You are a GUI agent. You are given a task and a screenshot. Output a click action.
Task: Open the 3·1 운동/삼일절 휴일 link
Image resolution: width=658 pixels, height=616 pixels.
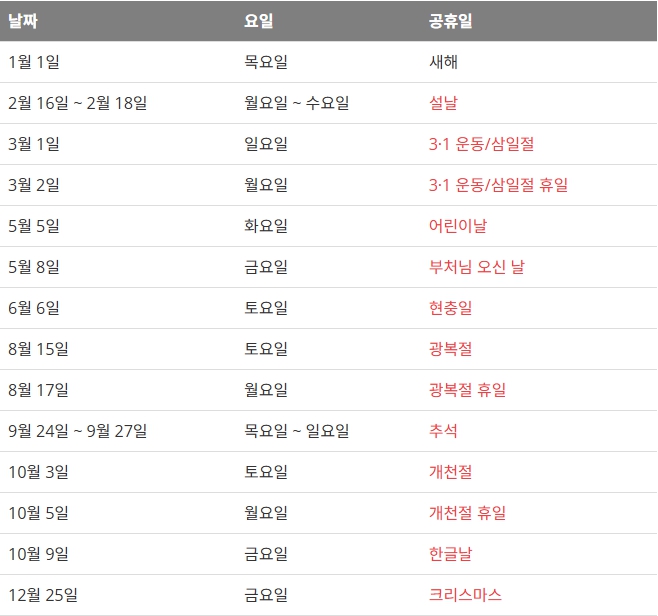pyautogui.click(x=498, y=185)
